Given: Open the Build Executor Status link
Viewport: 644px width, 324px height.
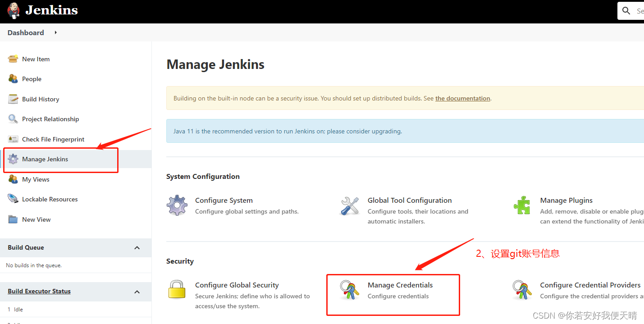Looking at the screenshot, I should tap(39, 291).
